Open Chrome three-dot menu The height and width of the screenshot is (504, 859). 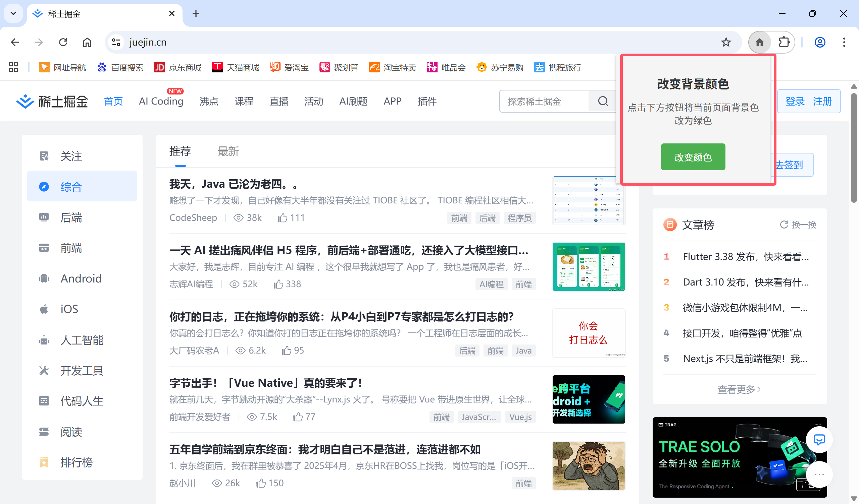tap(844, 42)
